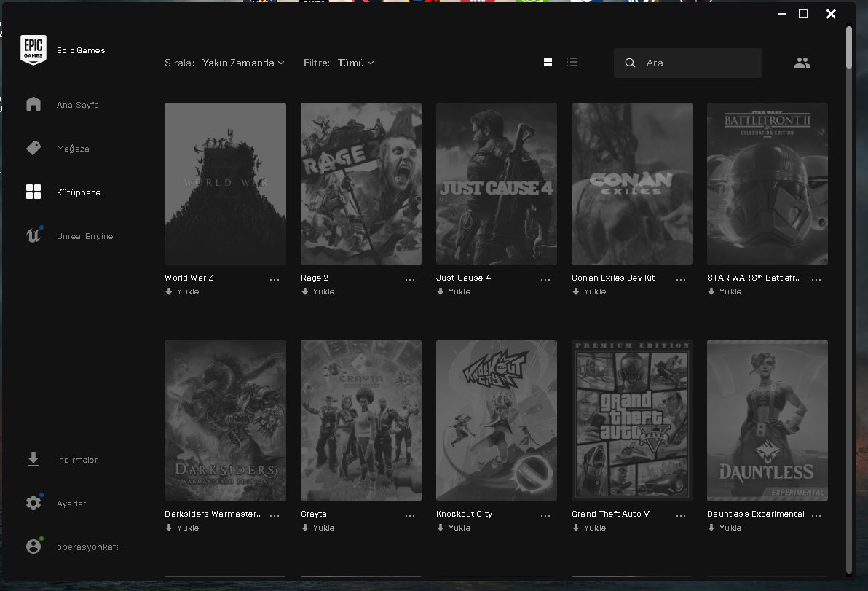Select Kütüphane in the sidebar
The width and height of the screenshot is (868, 591).
(79, 192)
